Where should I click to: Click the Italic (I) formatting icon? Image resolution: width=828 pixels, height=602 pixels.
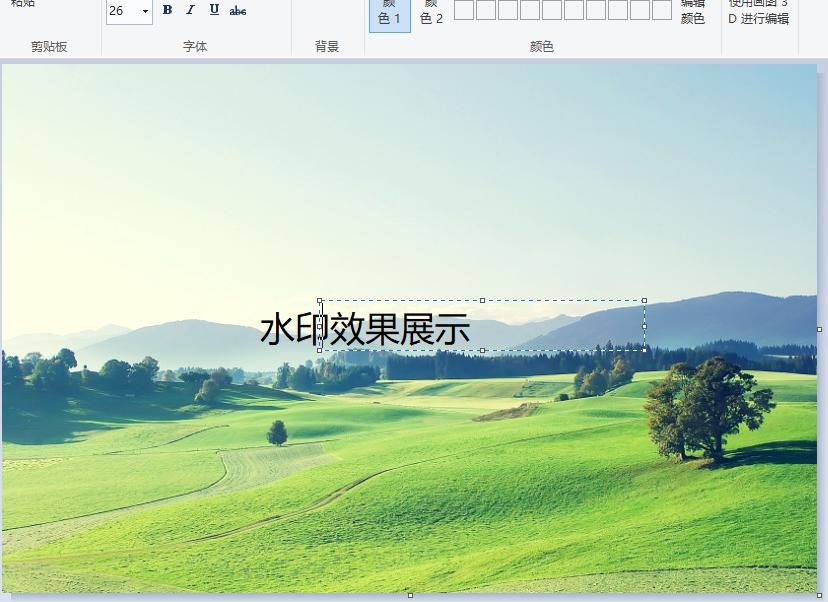(x=189, y=11)
